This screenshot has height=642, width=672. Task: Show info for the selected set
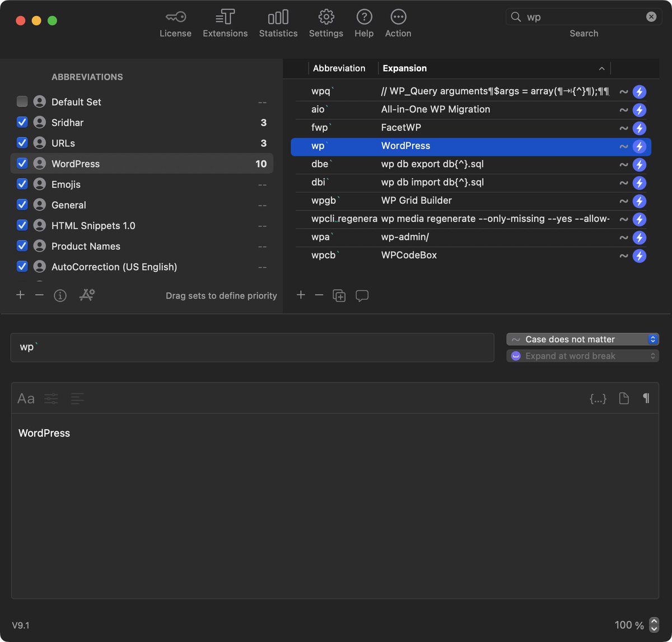pos(60,295)
